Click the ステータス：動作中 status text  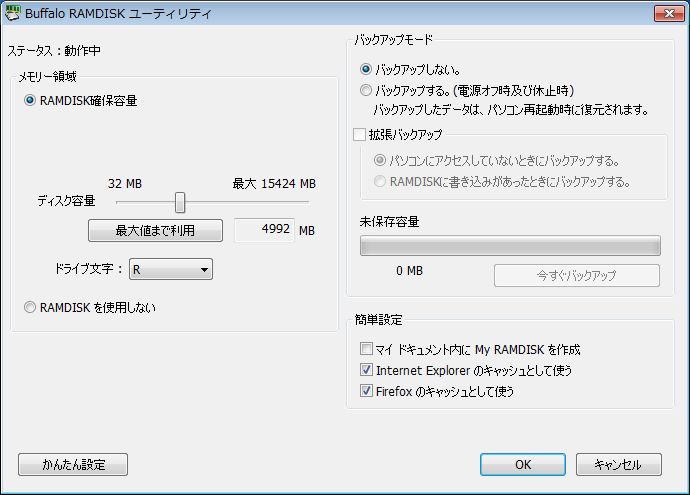[x=54, y=51]
